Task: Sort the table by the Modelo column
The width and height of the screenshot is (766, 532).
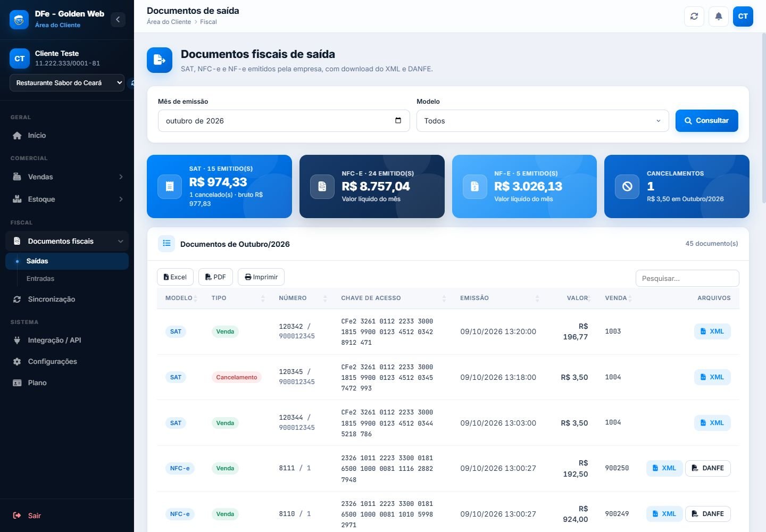Action: 181,298
